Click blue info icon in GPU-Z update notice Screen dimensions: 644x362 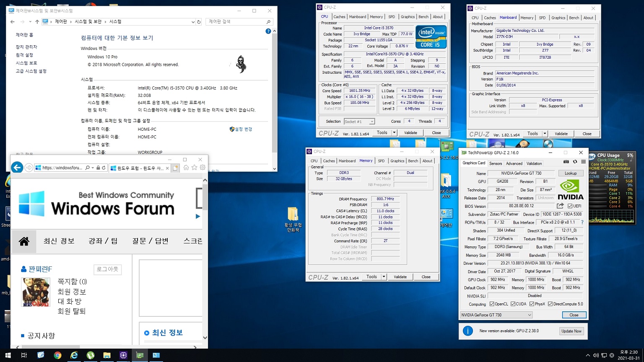click(x=468, y=331)
